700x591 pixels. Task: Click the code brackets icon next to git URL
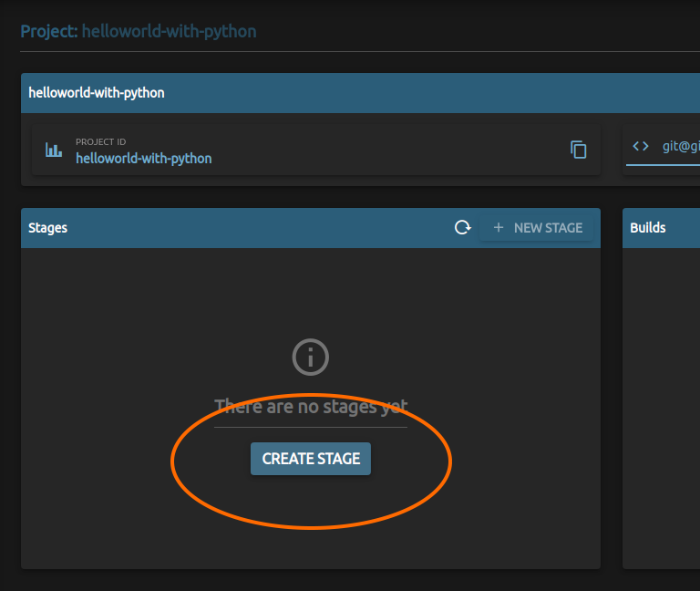point(641,146)
